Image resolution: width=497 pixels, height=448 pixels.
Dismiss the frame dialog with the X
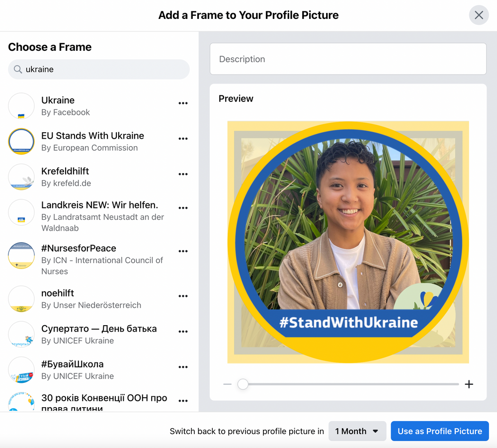tap(479, 15)
